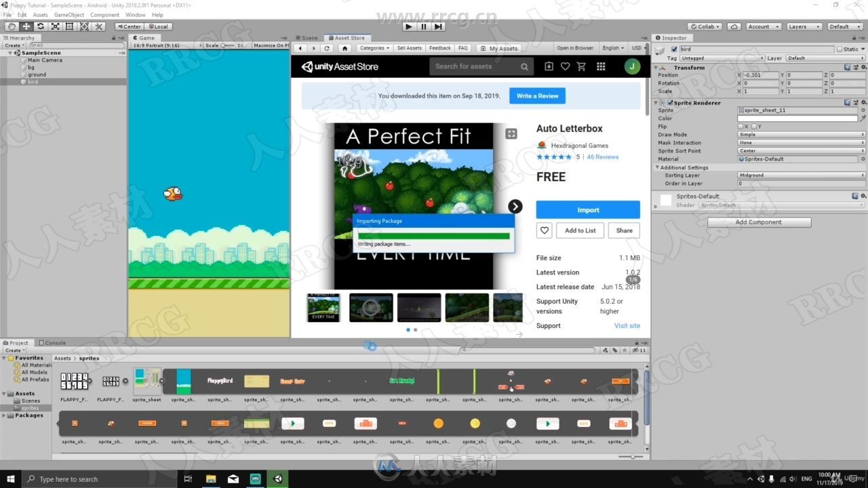Adjust the Game view Scale slider

point(226,45)
